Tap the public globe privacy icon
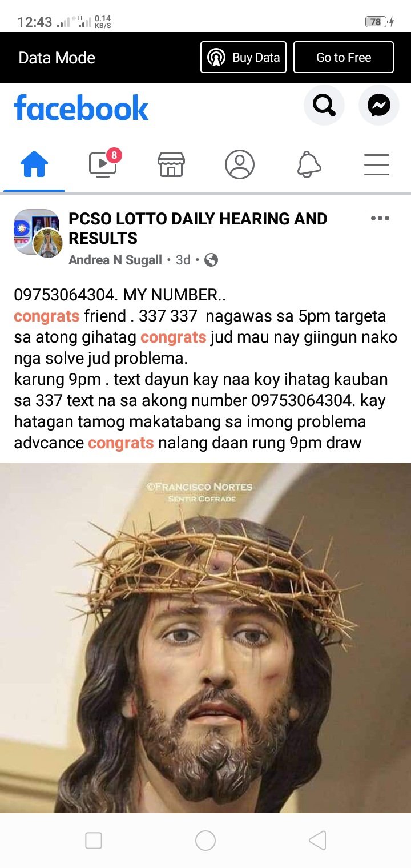This screenshot has width=411, height=868. tap(211, 260)
